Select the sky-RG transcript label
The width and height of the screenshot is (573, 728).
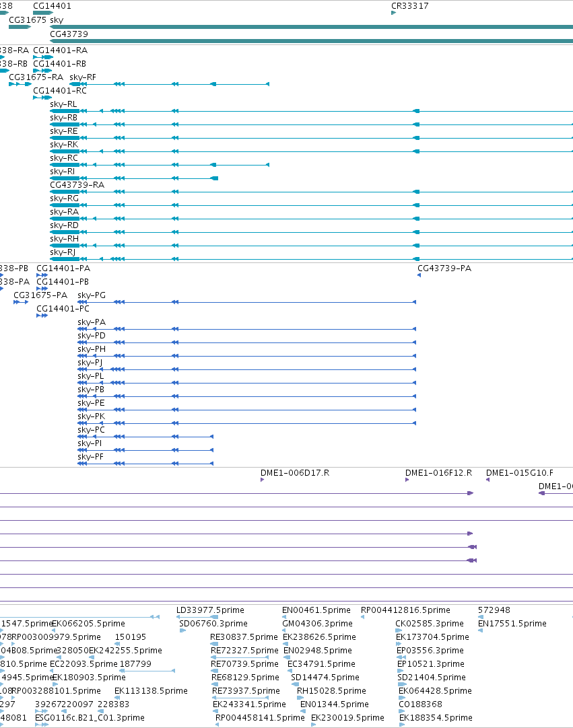64,198
